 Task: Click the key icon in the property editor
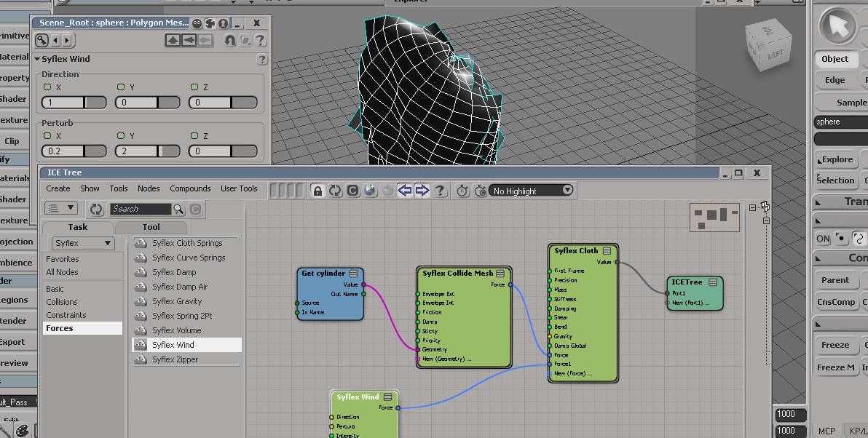42,40
